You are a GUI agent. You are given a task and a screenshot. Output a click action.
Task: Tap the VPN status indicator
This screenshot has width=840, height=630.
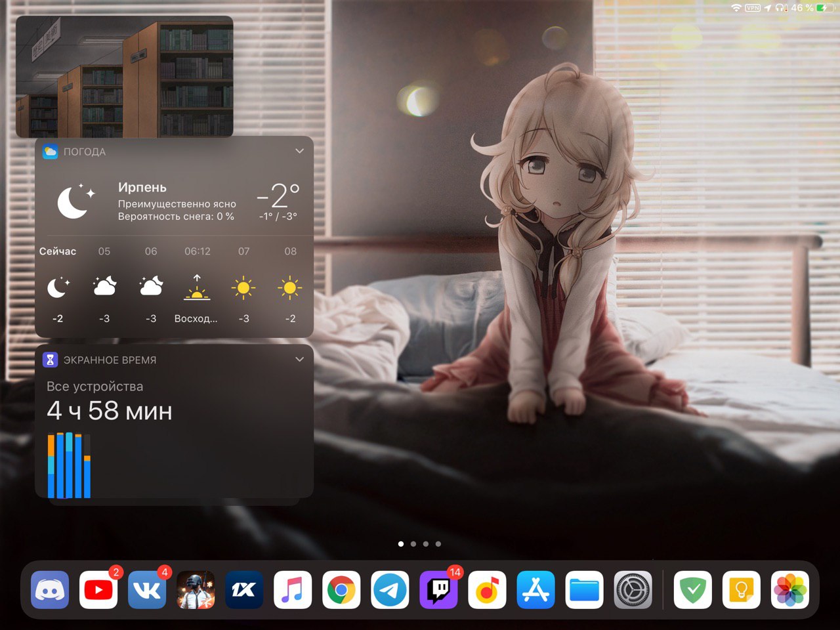click(x=753, y=8)
